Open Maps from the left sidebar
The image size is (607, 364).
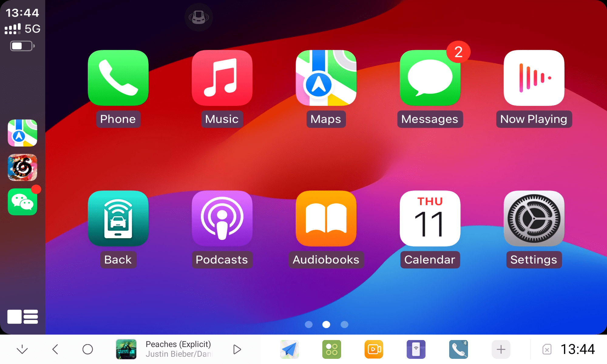(x=22, y=133)
